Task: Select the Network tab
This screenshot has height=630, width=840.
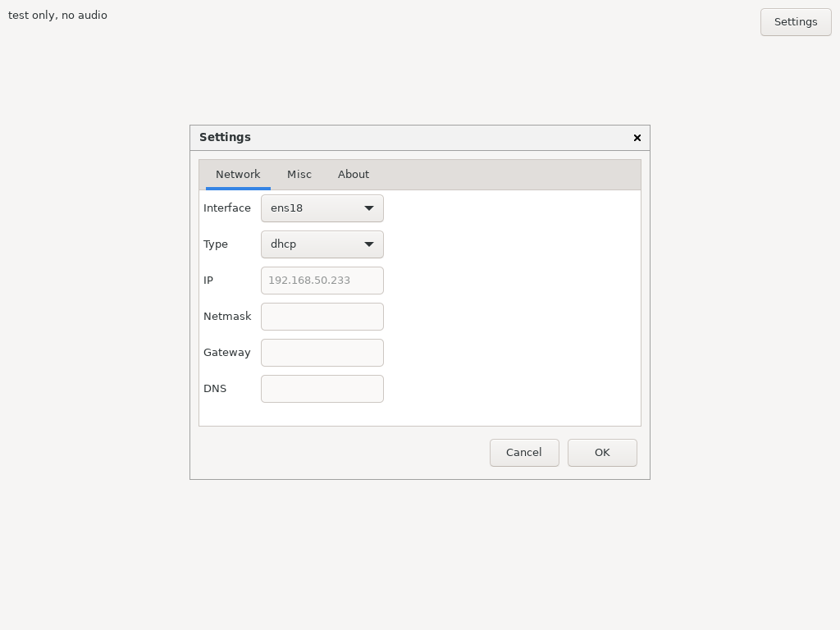Action: [x=238, y=174]
